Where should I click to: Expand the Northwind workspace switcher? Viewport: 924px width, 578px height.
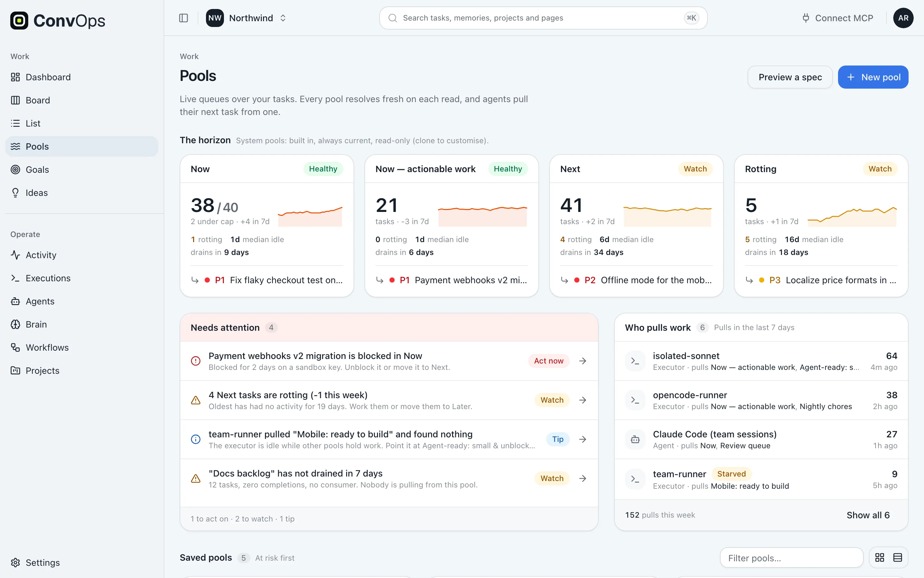coord(246,18)
